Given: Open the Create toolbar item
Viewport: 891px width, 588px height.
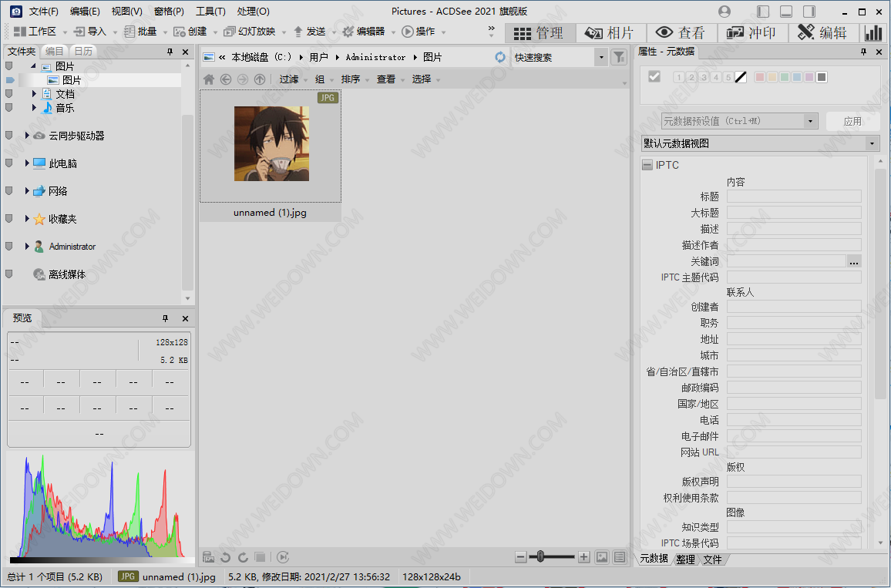Looking at the screenshot, I should coord(190,32).
